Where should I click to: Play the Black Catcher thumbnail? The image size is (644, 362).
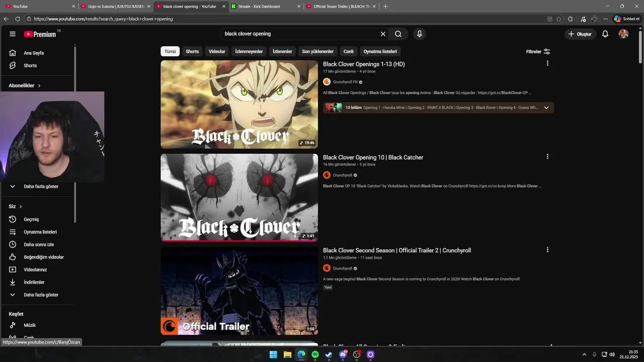click(239, 198)
